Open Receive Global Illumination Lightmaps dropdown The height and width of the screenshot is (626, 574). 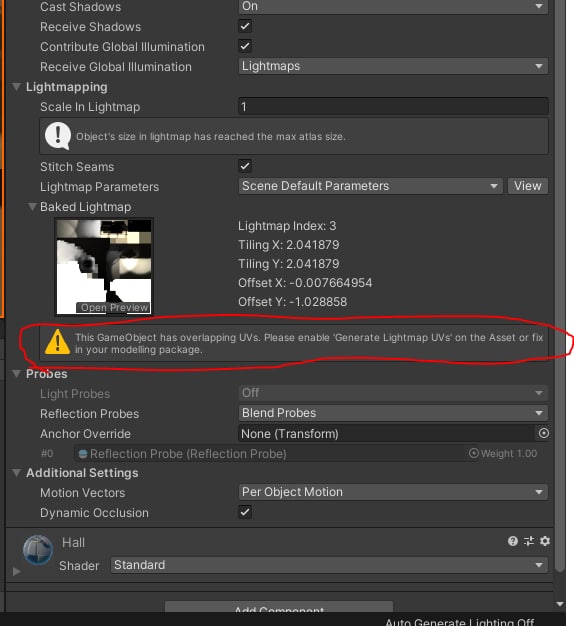point(393,66)
